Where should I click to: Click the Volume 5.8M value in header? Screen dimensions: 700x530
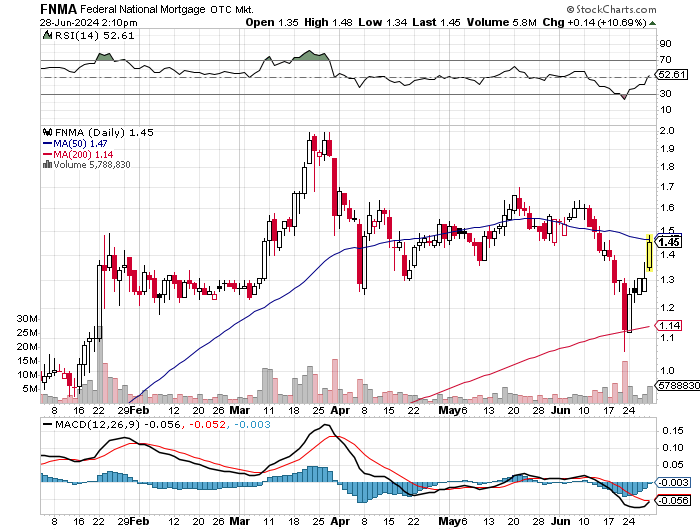pyautogui.click(x=501, y=22)
